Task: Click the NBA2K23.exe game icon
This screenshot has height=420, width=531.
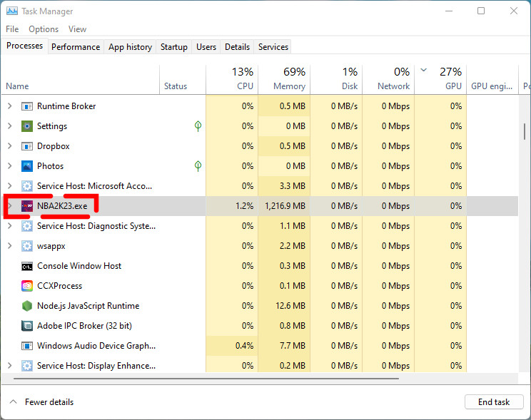Action: [x=27, y=206]
